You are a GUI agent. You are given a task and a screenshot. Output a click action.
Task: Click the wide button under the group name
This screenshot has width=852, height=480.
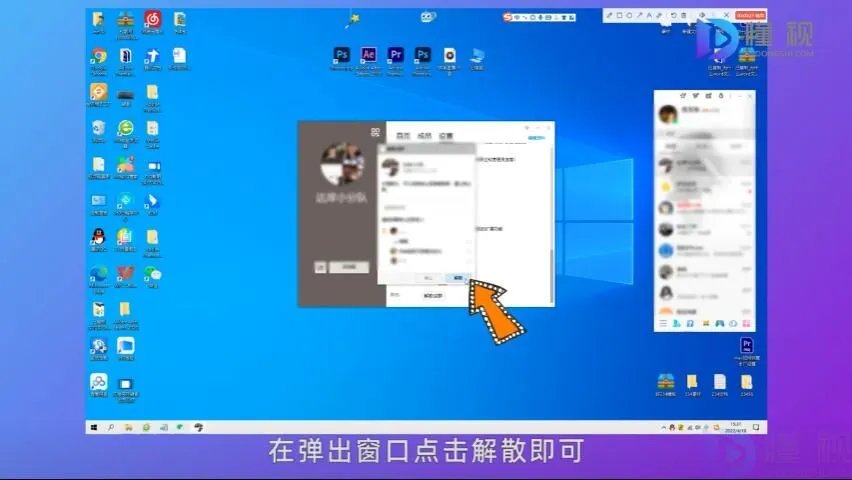pos(349,267)
